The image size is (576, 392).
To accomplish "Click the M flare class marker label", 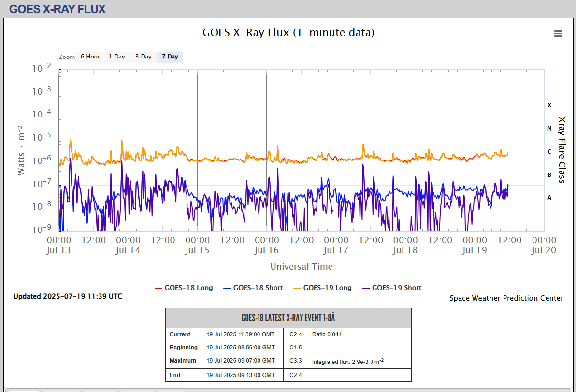I will tap(549, 128).
